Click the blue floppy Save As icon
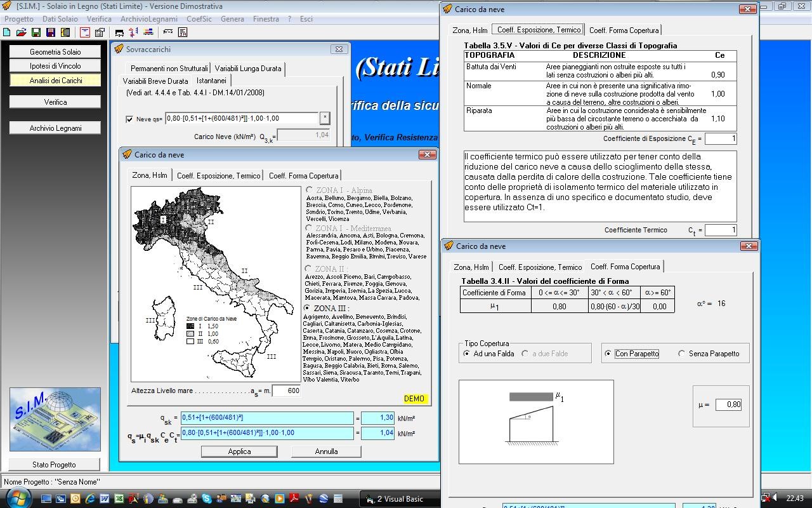 [51, 32]
